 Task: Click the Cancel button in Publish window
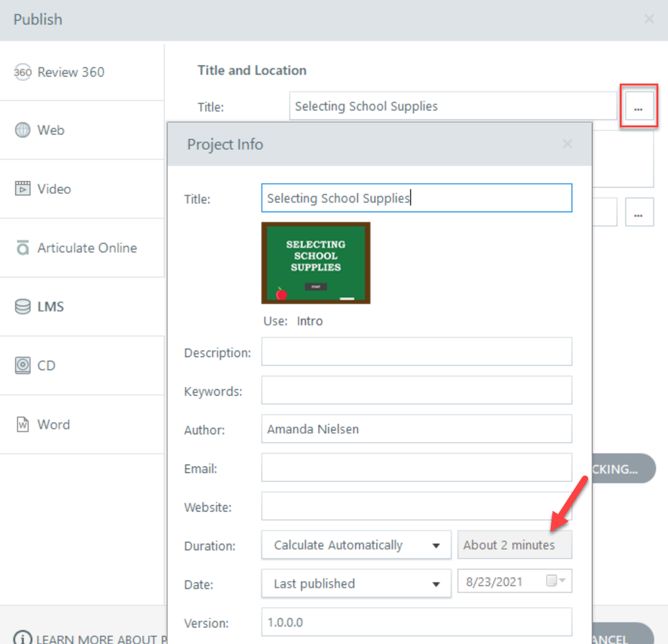(623, 634)
